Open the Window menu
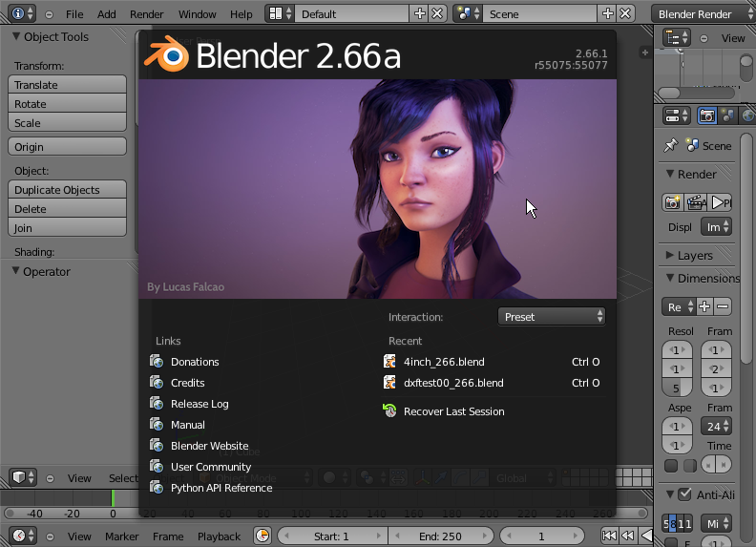Screen dimensions: 756x547 198,14
